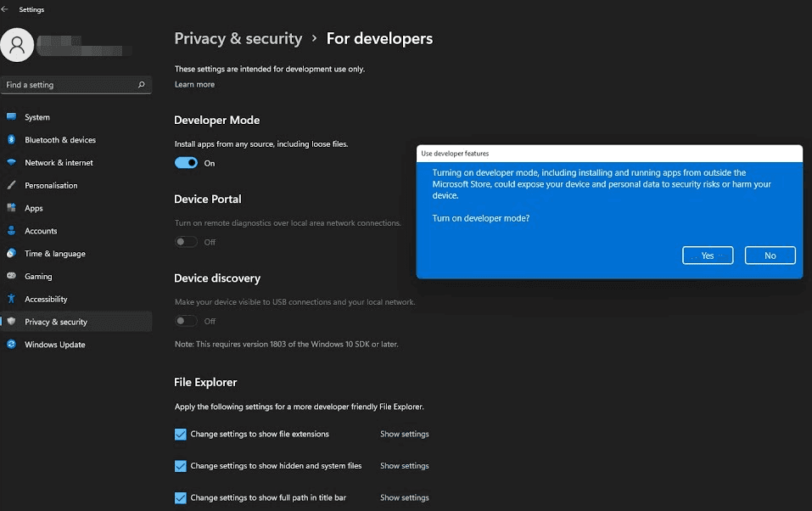Click No in developer features dialog

(770, 255)
